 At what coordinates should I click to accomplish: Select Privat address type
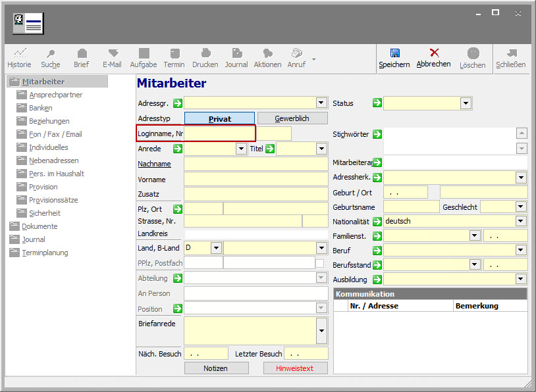[219, 118]
